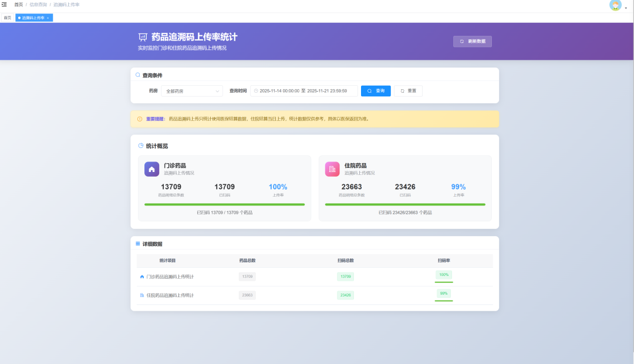This screenshot has height=364, width=634.
Task: Select the 追溯码上传率 tab
Action: [33, 18]
